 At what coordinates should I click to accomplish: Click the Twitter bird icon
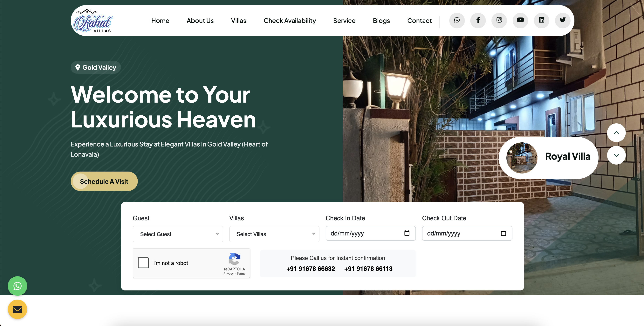[563, 21]
